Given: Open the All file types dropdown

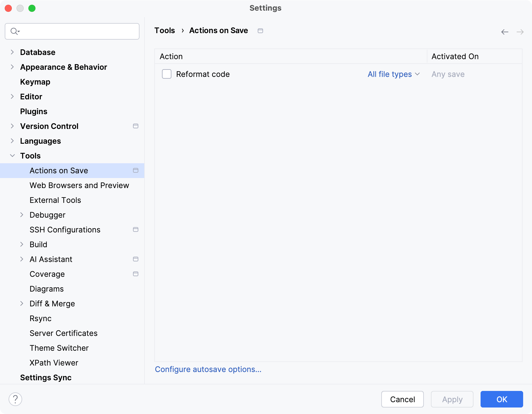Looking at the screenshot, I should coord(394,74).
